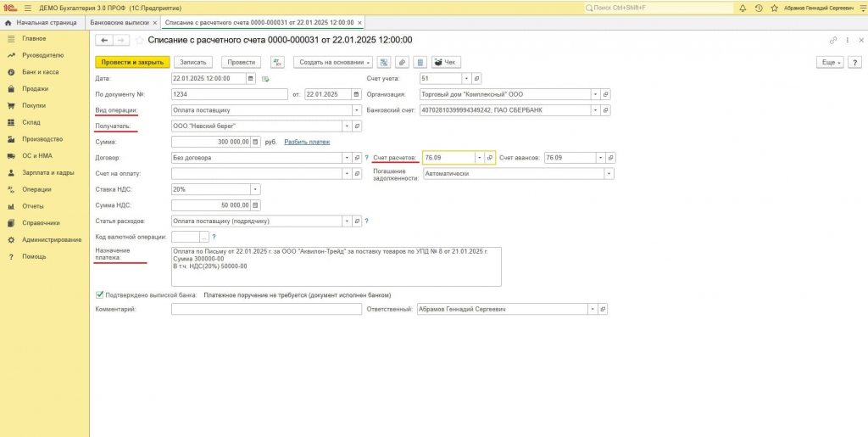Close the Банковские выписки tab
This screenshot has width=868, height=437.
(x=155, y=23)
